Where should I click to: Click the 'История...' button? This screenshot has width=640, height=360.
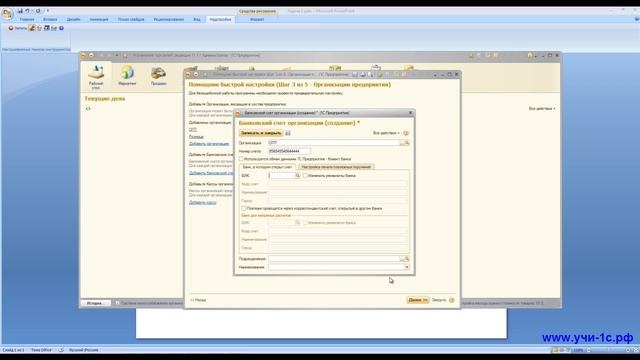(x=96, y=303)
